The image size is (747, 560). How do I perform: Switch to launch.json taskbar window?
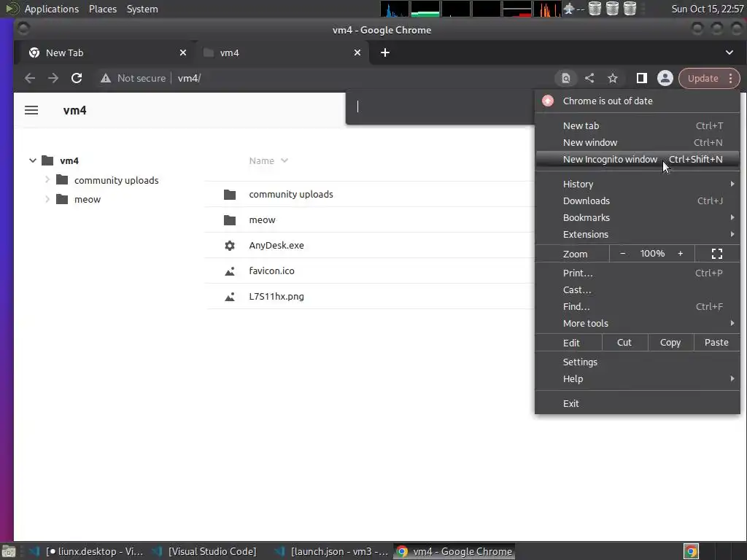pos(332,551)
